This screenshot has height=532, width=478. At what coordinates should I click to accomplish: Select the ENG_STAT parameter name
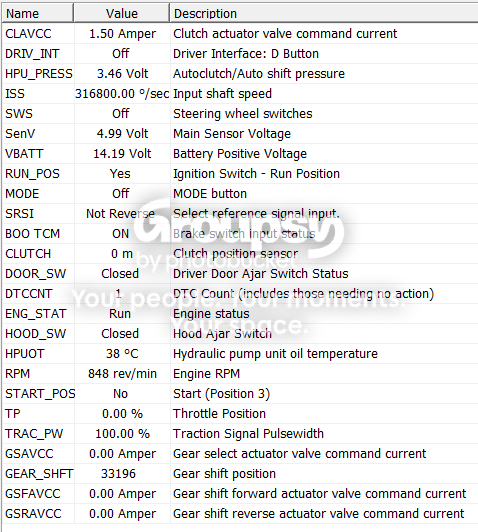36,314
